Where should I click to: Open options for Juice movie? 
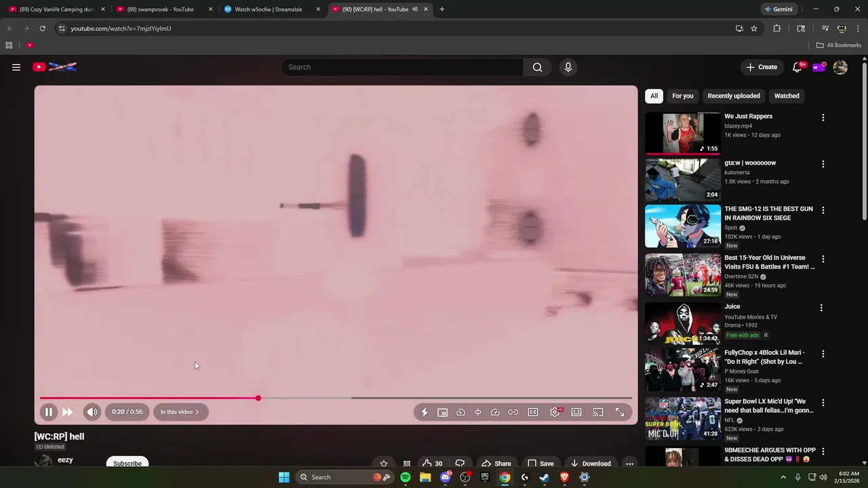pyautogui.click(x=821, y=308)
